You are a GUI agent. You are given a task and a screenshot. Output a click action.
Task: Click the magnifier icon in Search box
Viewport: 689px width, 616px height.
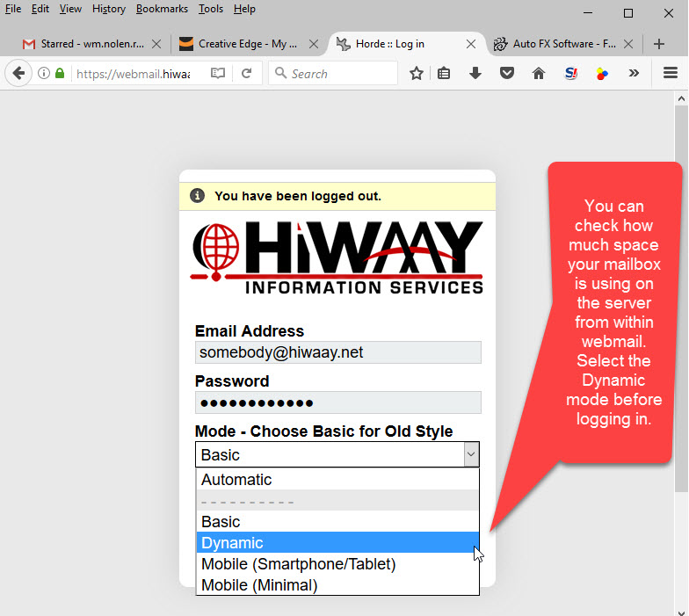coord(280,73)
